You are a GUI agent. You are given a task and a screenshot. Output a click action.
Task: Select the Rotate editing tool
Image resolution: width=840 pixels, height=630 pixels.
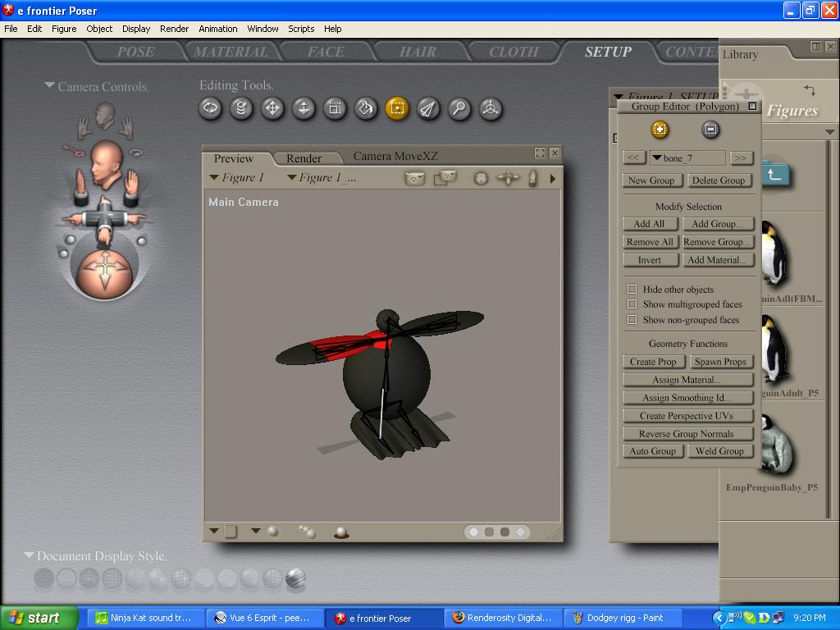210,109
